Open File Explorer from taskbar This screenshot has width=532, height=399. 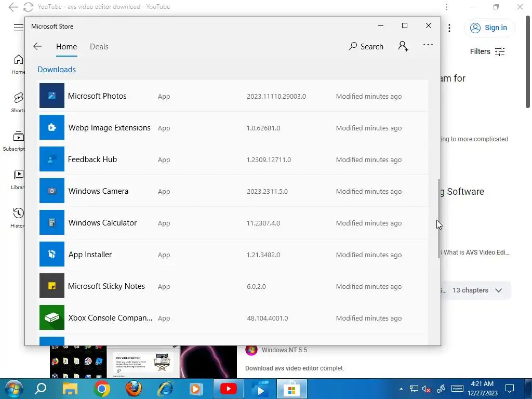(x=70, y=389)
